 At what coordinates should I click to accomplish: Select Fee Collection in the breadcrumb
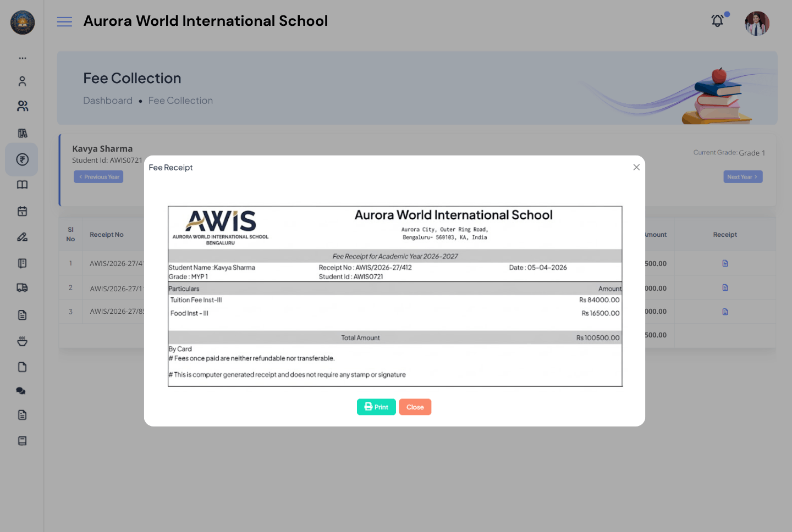tap(180, 100)
